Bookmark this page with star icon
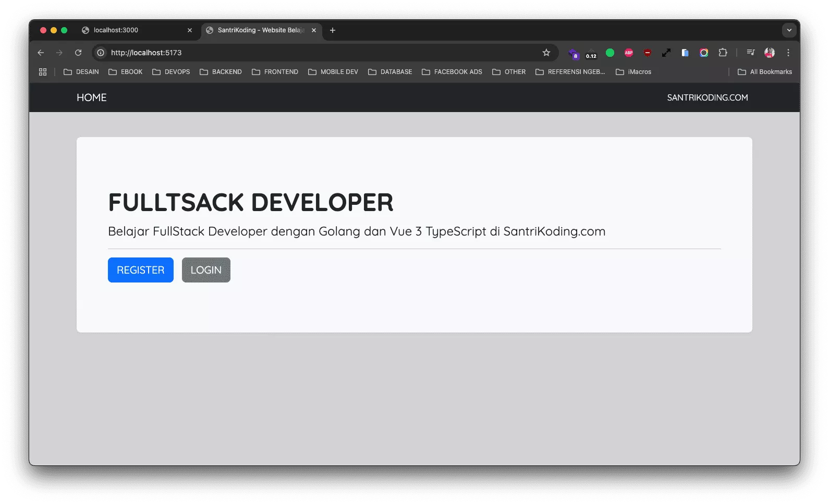 (x=546, y=53)
